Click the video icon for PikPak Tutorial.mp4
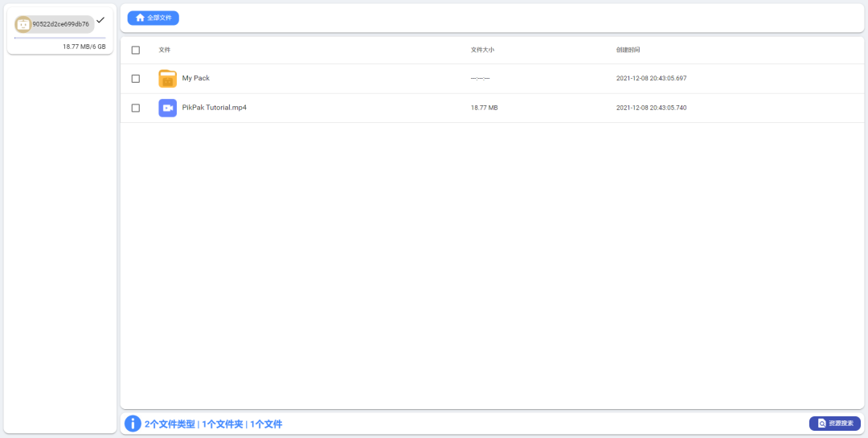 coord(167,108)
